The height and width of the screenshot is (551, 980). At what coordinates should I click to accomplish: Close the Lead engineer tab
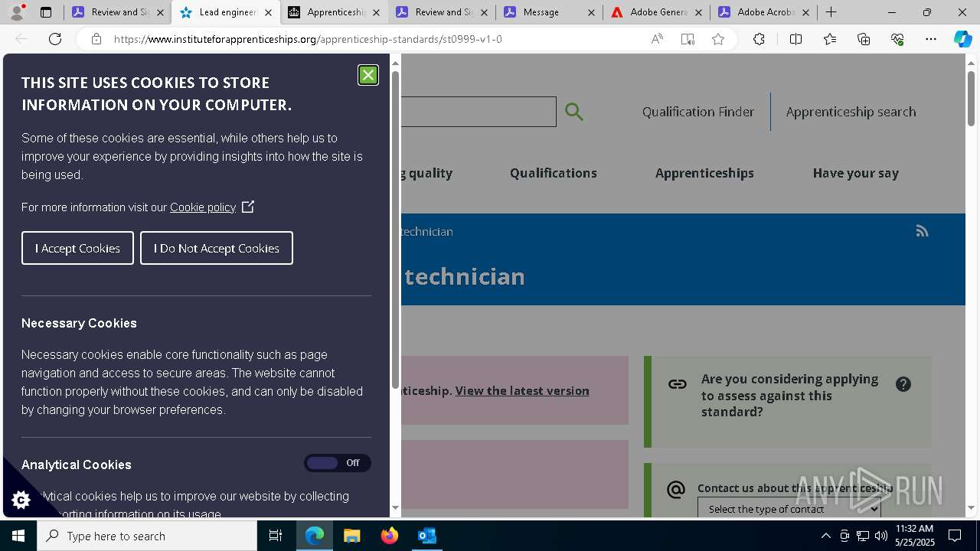click(x=268, y=12)
